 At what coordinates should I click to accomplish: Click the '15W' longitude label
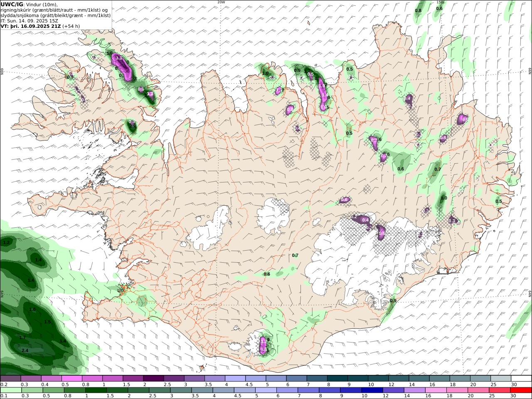coord(440,2)
